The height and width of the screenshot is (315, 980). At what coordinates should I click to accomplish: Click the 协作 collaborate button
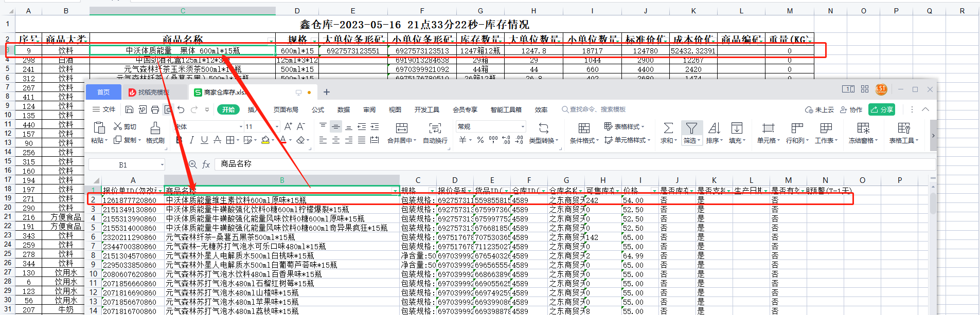click(851, 109)
